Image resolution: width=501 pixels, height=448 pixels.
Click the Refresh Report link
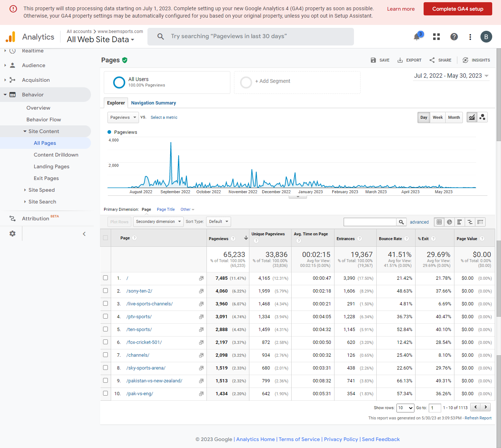pos(478,418)
